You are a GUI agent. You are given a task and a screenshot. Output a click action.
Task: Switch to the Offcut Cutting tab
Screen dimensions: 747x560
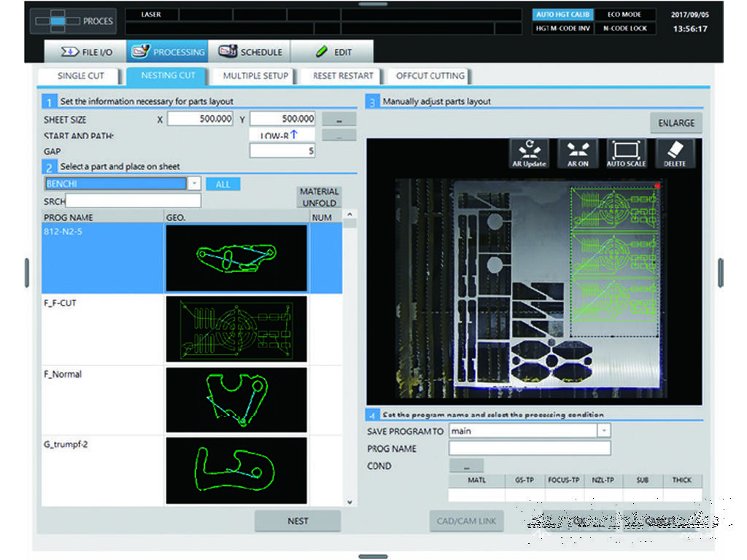(x=430, y=76)
